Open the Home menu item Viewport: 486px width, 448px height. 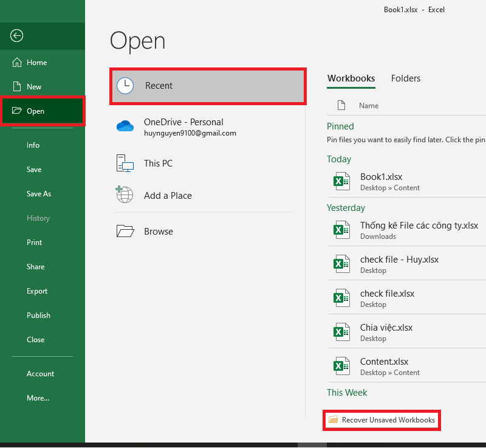point(36,63)
